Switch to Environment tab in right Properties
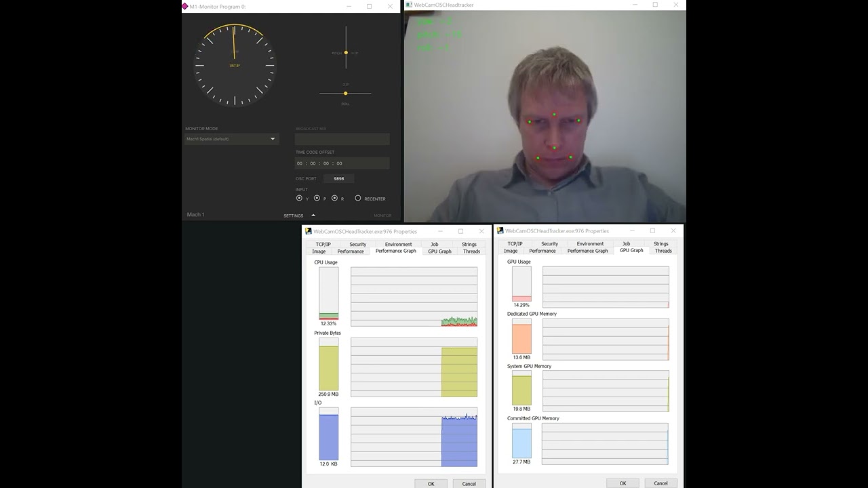Screen dimensions: 868x488 [590, 243]
